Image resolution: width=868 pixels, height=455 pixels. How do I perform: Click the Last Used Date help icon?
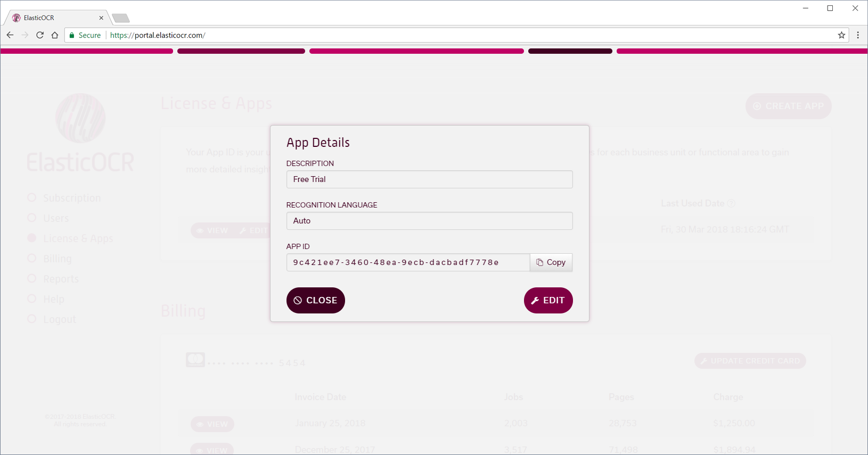[x=731, y=204]
